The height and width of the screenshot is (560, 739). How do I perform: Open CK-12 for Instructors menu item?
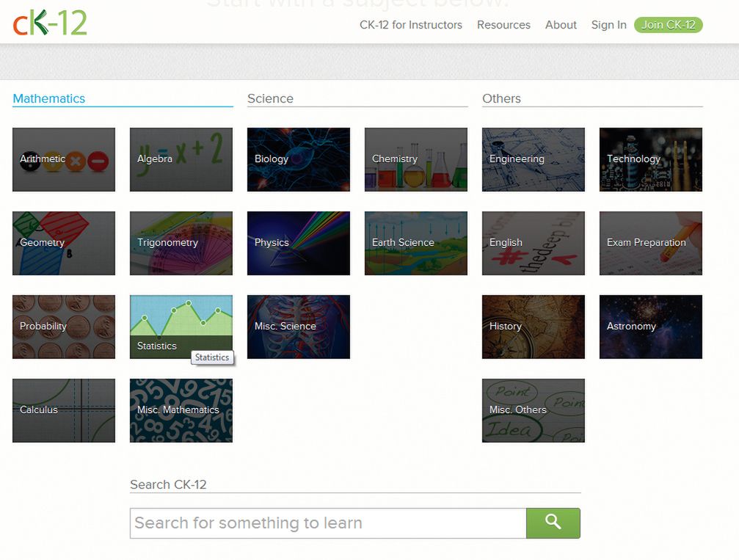[x=410, y=25]
